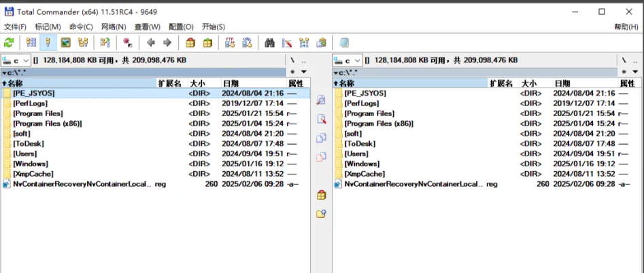The height and width of the screenshot is (273, 644).
Task: Click the copy names to clipboard icon
Action: pyautogui.click(x=321, y=42)
